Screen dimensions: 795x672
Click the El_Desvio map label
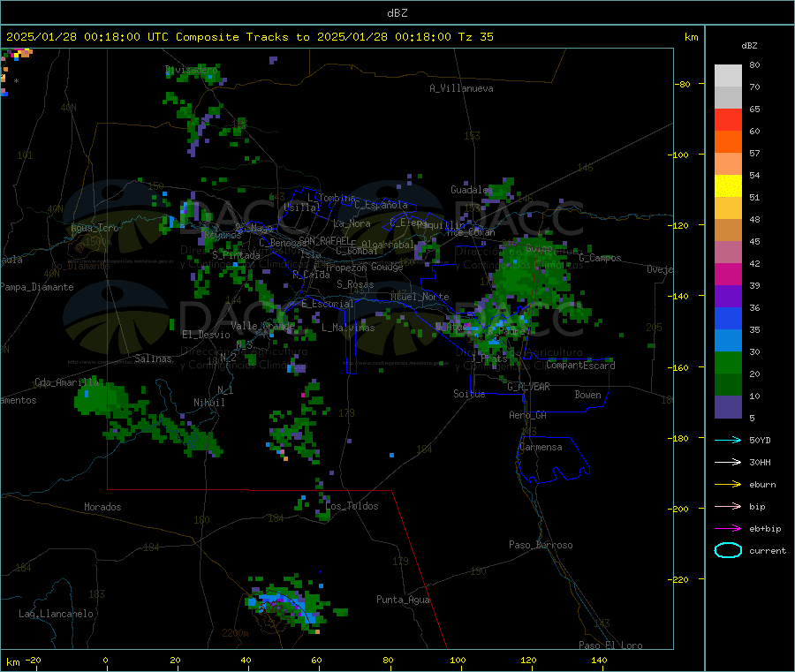click(x=206, y=335)
